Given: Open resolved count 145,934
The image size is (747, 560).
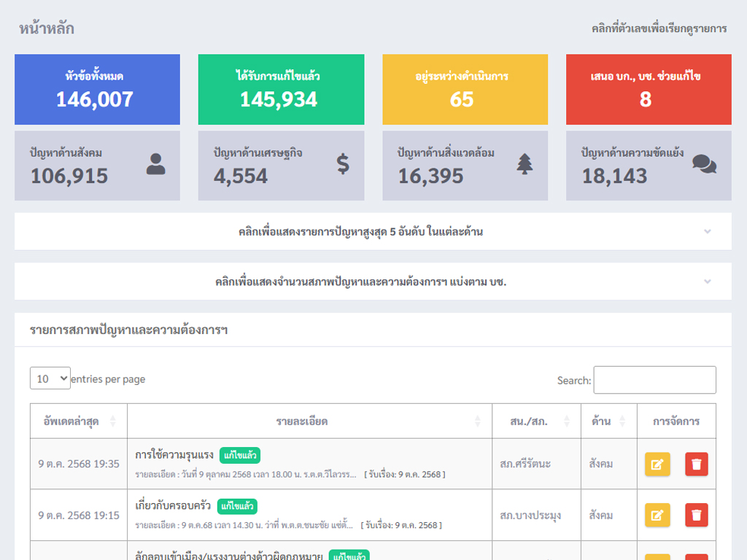Looking at the screenshot, I should (279, 99).
